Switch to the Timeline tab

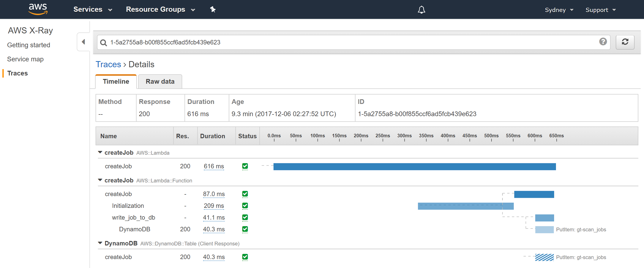pos(116,82)
